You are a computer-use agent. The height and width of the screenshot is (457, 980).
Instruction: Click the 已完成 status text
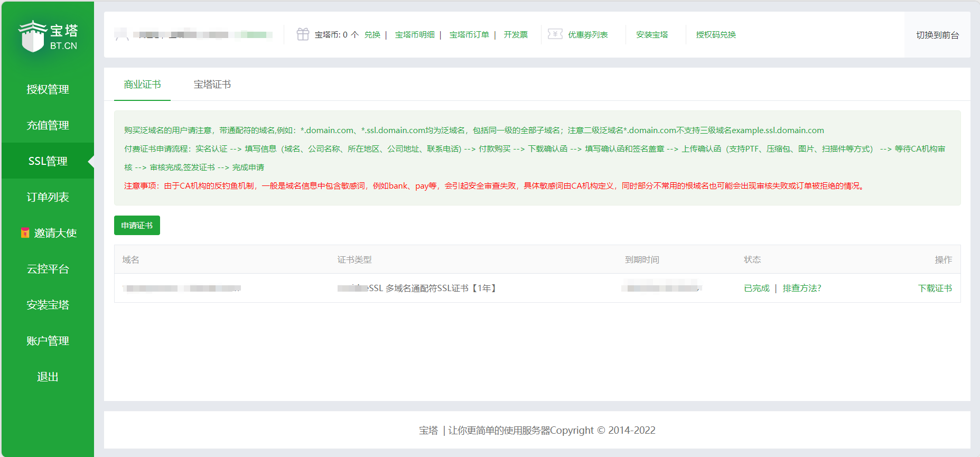pos(757,288)
